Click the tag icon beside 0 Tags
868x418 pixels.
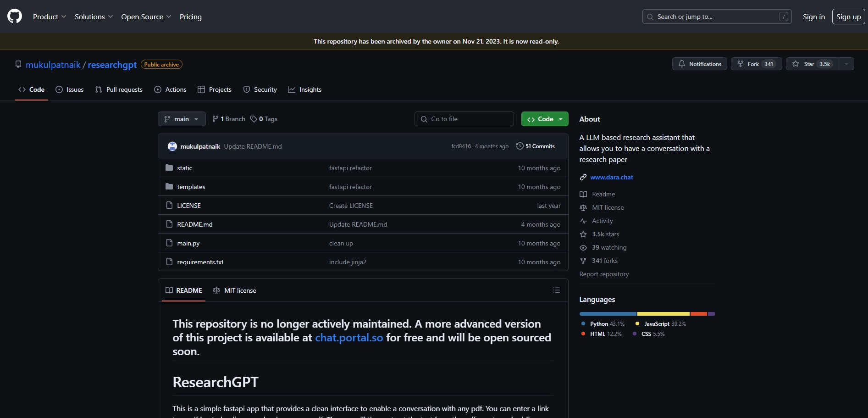tap(254, 119)
